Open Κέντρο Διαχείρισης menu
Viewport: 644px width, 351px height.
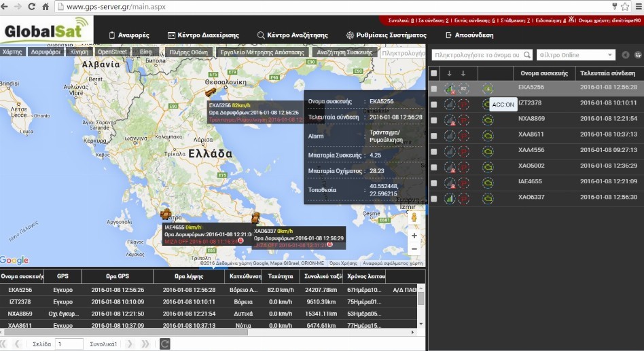(x=203, y=35)
